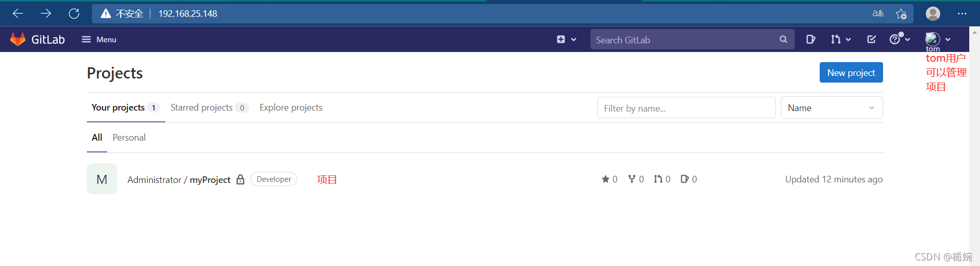Click the M project avatar

click(102, 179)
